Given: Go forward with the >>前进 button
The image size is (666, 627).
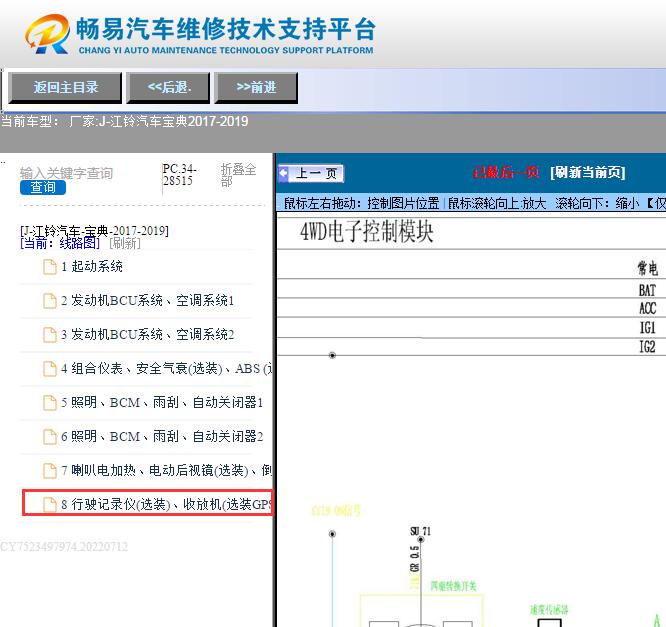Looking at the screenshot, I should click(256, 88).
